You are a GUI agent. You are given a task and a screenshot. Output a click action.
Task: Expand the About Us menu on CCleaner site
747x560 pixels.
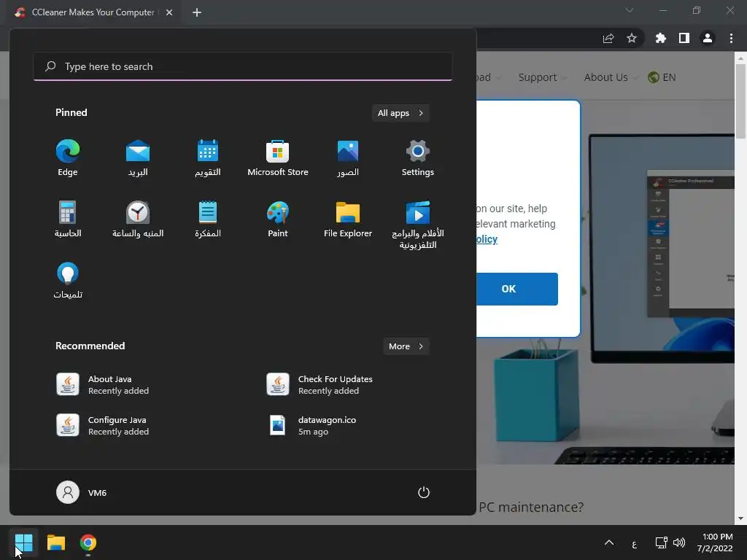[x=611, y=77]
